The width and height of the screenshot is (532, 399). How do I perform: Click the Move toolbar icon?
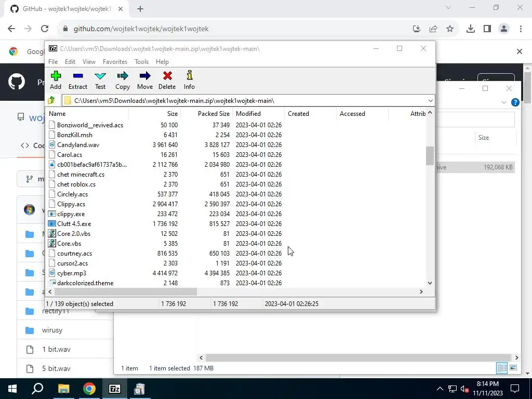click(145, 80)
